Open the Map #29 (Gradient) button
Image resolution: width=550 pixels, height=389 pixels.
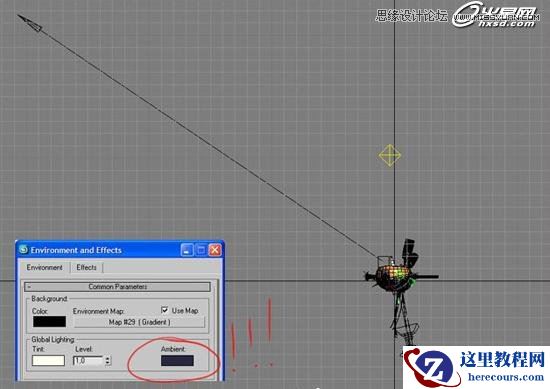point(139,322)
